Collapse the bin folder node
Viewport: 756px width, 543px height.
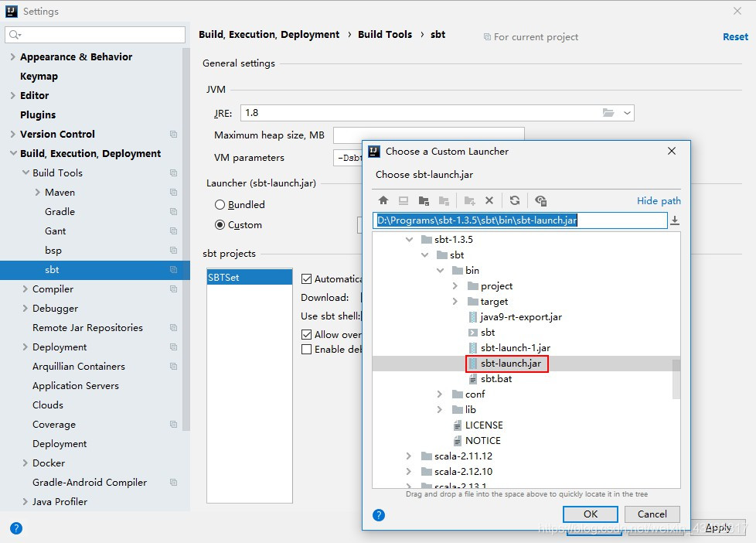[439, 270]
